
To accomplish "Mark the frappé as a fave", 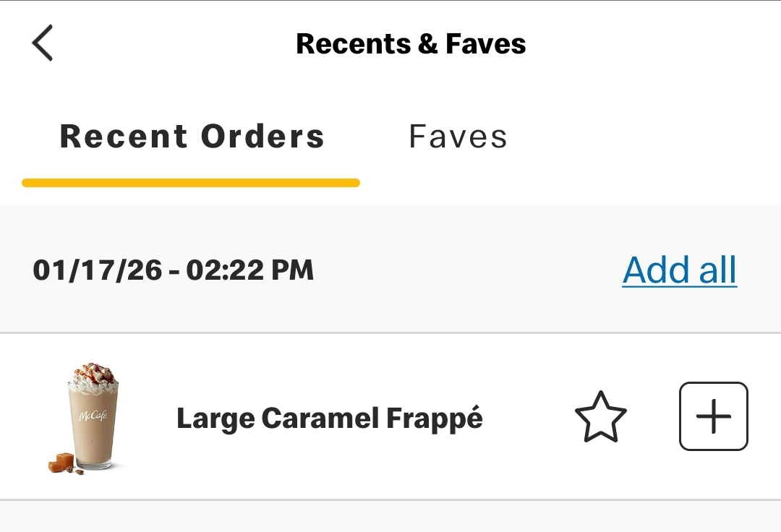I will [x=600, y=417].
